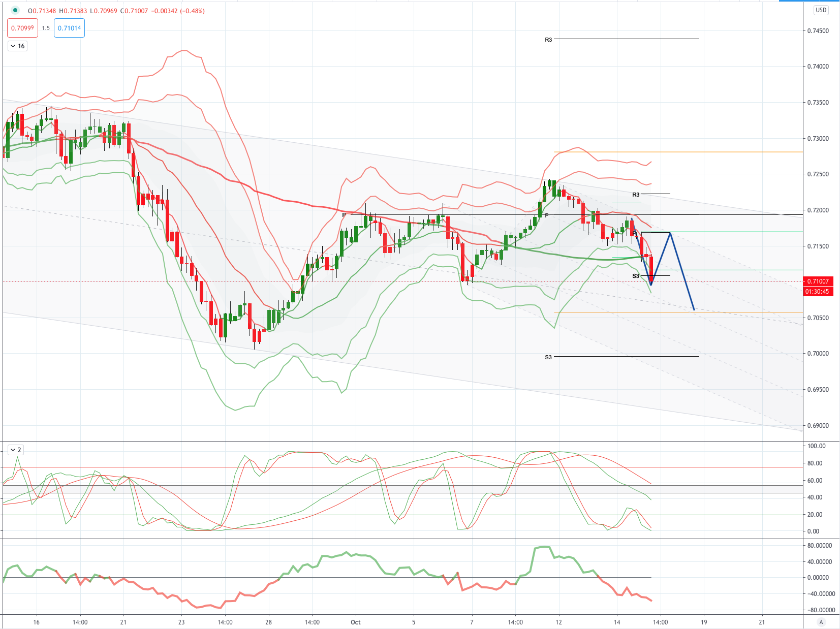
Task: Click the red sell price 0.70999 button
Action: (22, 28)
